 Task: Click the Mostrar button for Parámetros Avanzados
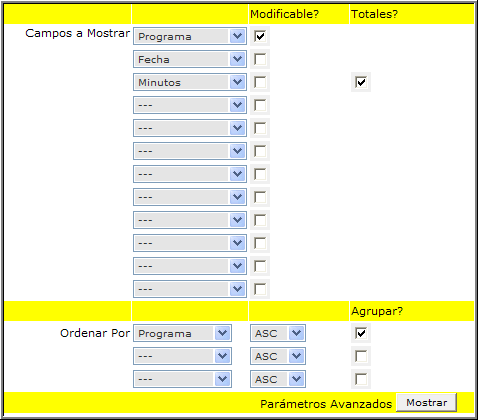tap(426, 403)
